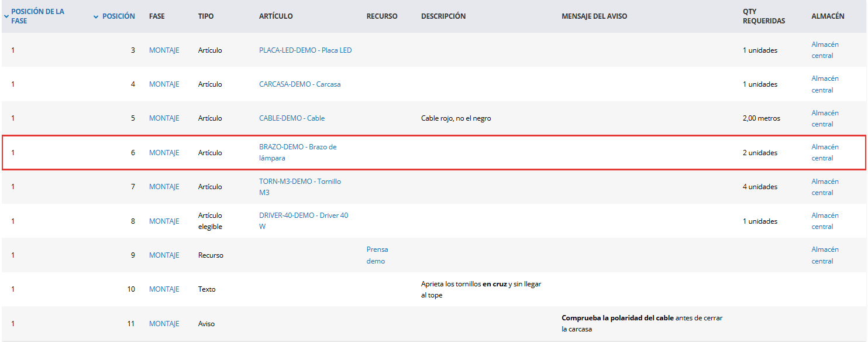Image resolution: width=868 pixels, height=342 pixels.
Task: Select the '2,00 metros' quantity cell
Action: click(x=762, y=118)
